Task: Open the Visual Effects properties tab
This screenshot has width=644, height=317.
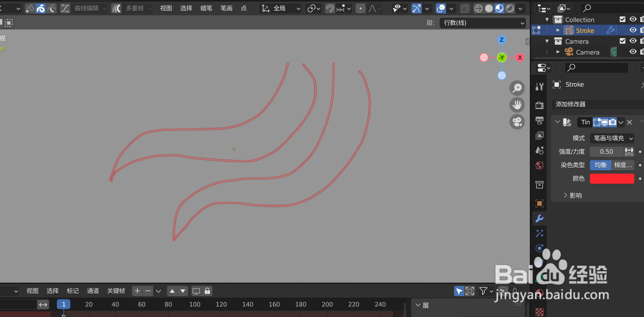Action: [540, 233]
